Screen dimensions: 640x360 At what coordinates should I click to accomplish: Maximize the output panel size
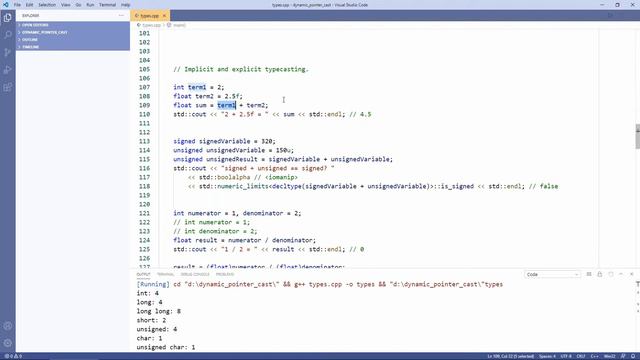[621, 274]
